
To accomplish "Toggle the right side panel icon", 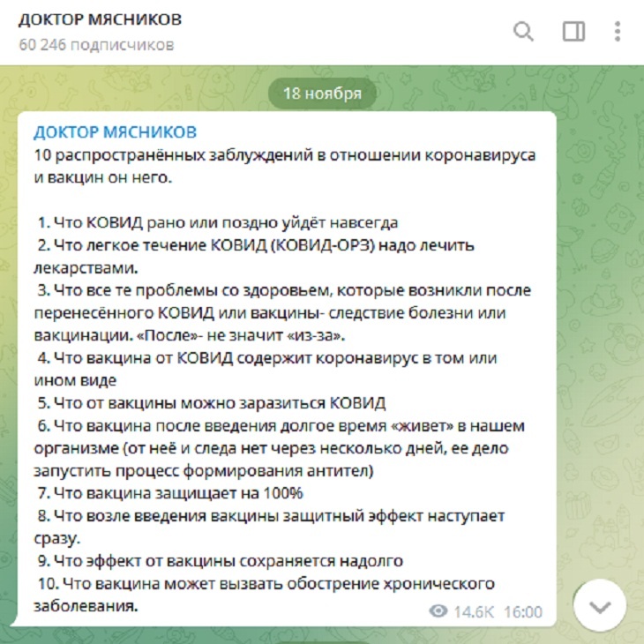I will (x=573, y=32).
